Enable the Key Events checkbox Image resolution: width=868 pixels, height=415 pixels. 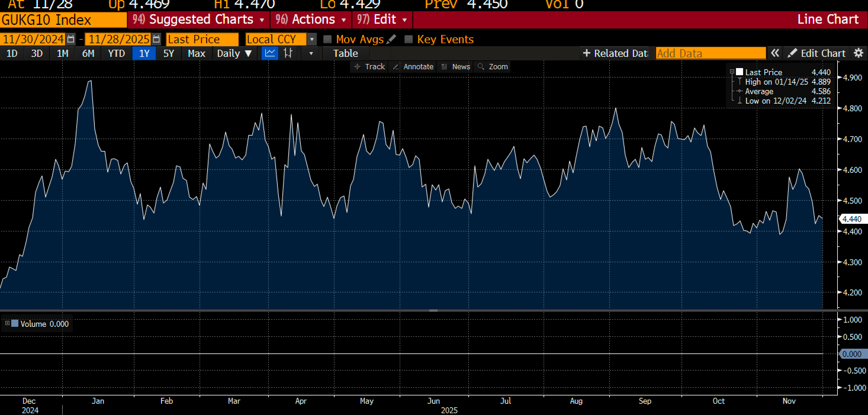(408, 39)
